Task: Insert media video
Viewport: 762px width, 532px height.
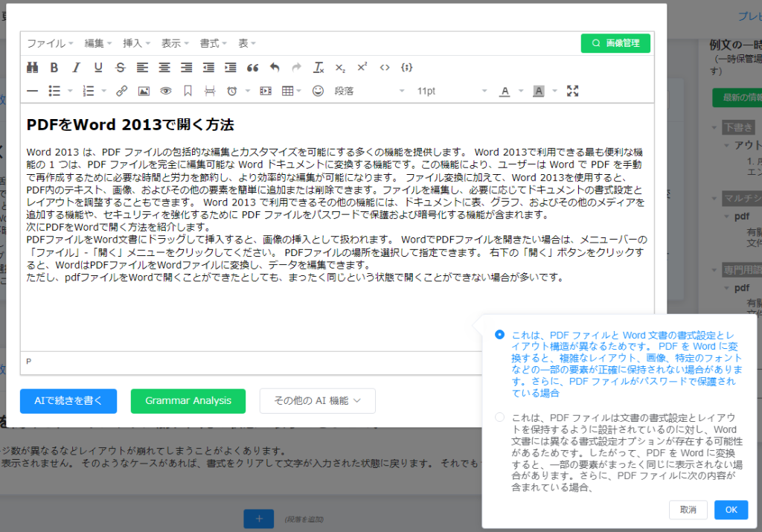Action: 266,91
